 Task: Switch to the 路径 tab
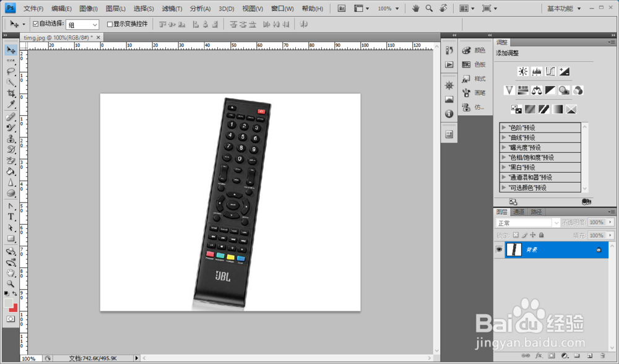(x=536, y=212)
